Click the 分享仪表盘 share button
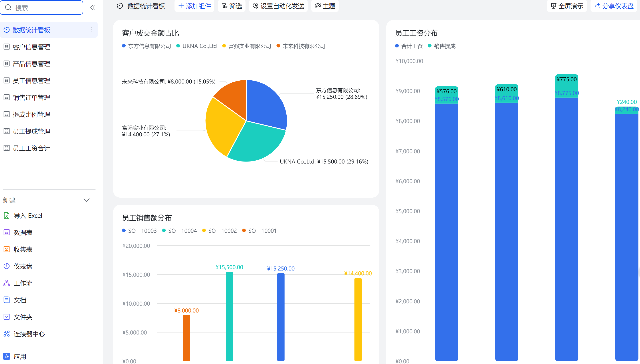The image size is (640, 364). pos(614,6)
